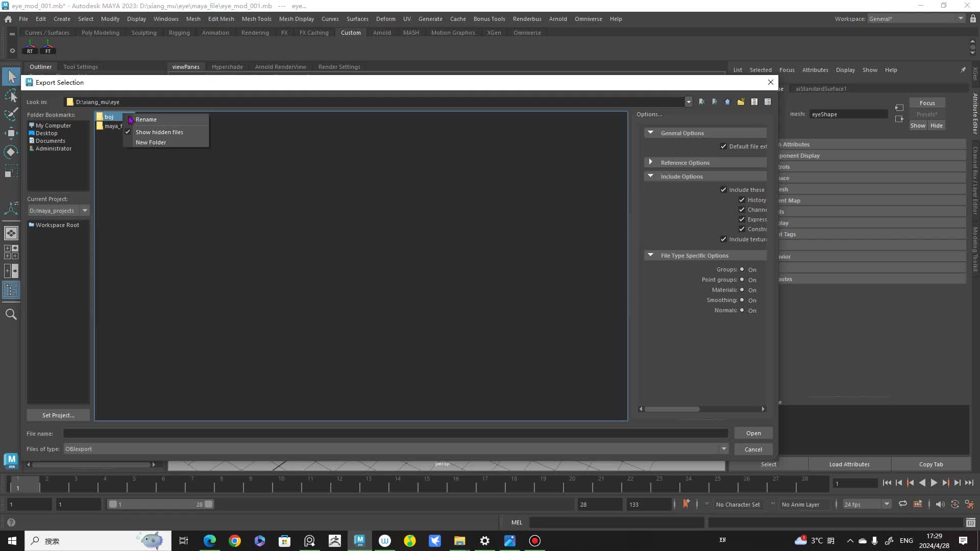This screenshot has width=980, height=551.
Task: Switch file browser to detail view
Action: tap(768, 102)
